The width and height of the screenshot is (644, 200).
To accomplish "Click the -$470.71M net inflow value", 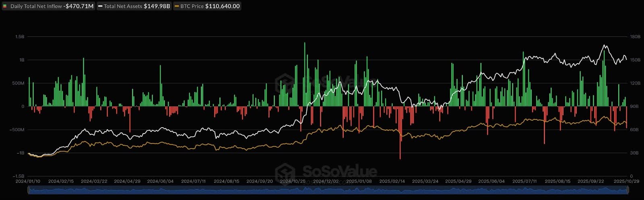I will click(x=78, y=6).
